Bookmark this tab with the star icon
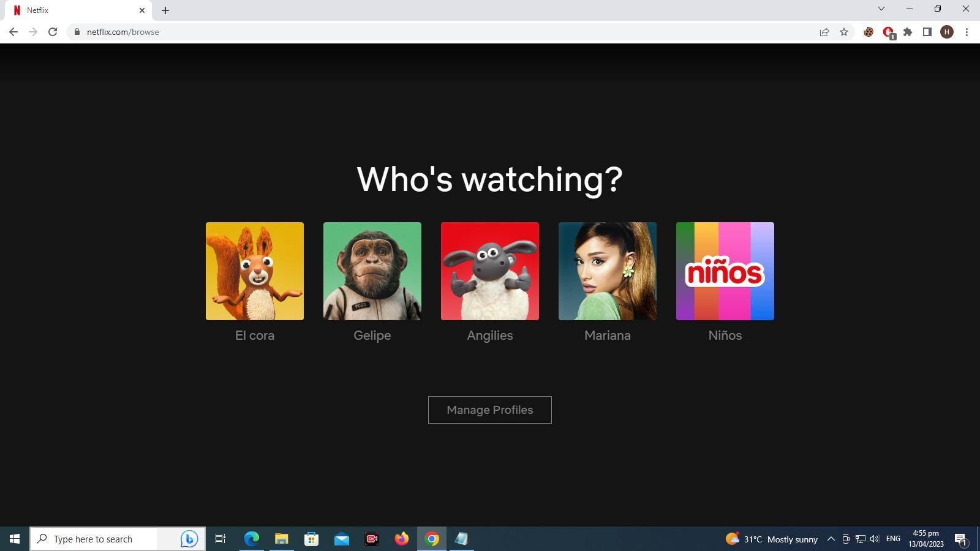The image size is (980, 551). (844, 32)
